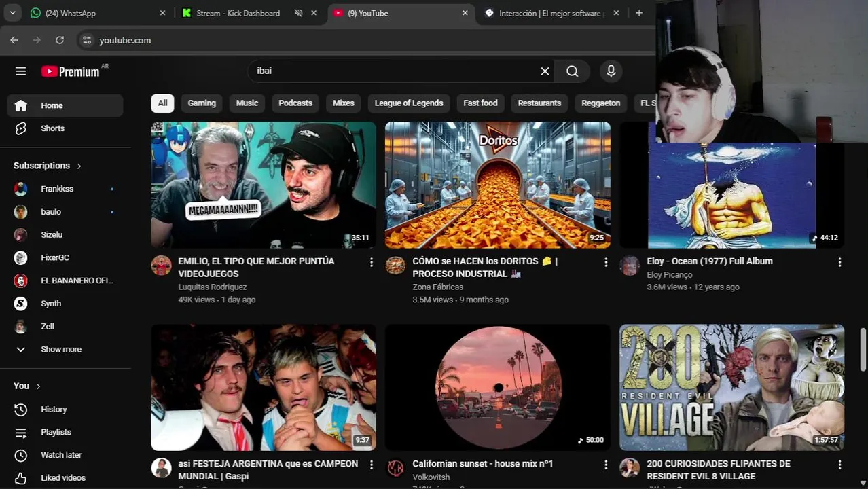This screenshot has width=868, height=489.
Task: Select League of Legends filter chip
Action: point(409,103)
